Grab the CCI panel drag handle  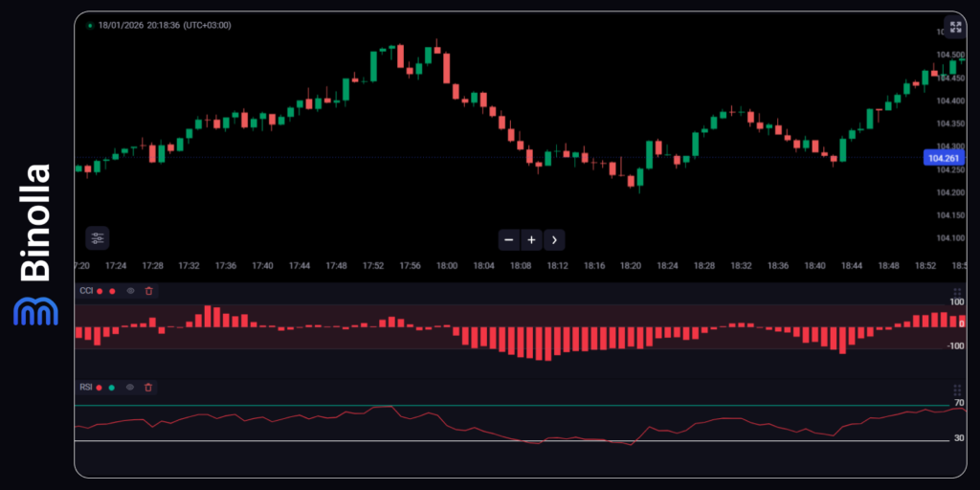coord(956,294)
